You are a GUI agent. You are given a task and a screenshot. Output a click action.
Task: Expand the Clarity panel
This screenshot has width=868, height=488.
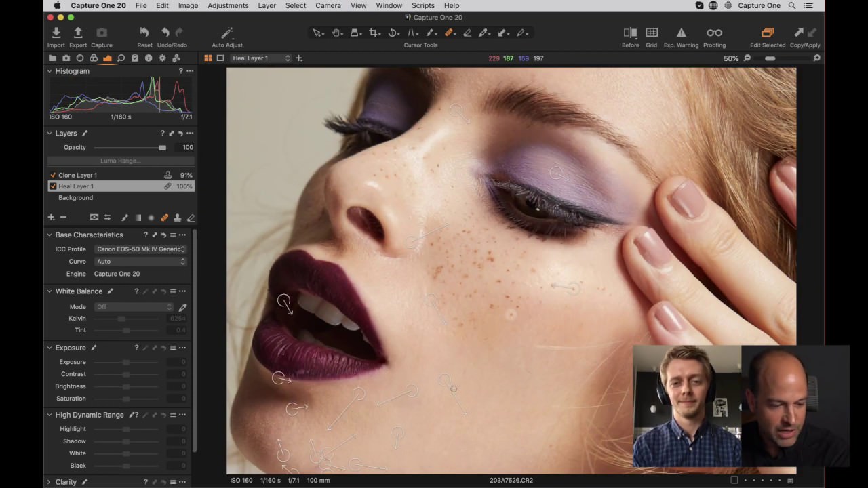(49, 482)
